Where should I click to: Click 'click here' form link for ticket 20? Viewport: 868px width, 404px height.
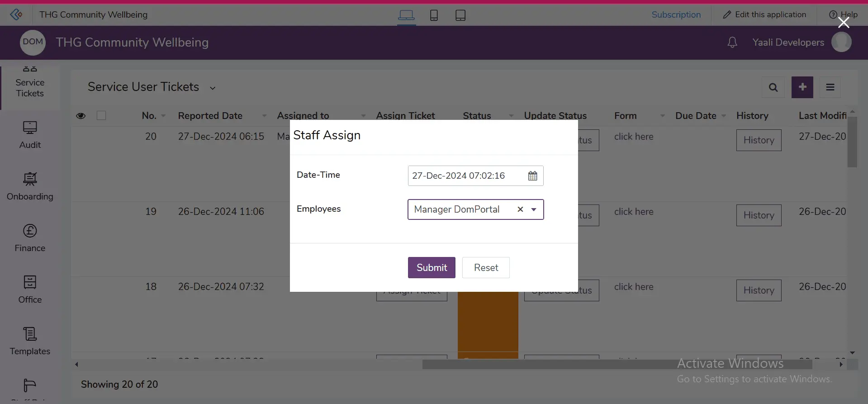634,137
